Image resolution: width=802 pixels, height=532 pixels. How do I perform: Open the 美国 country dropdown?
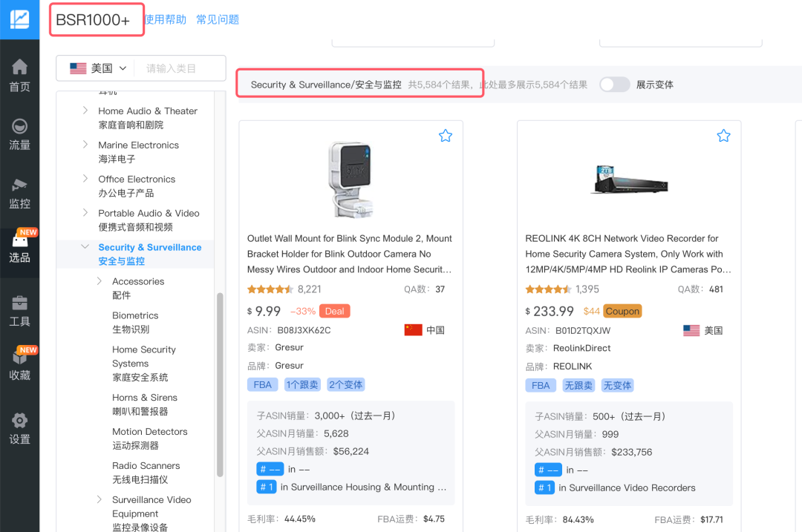97,68
